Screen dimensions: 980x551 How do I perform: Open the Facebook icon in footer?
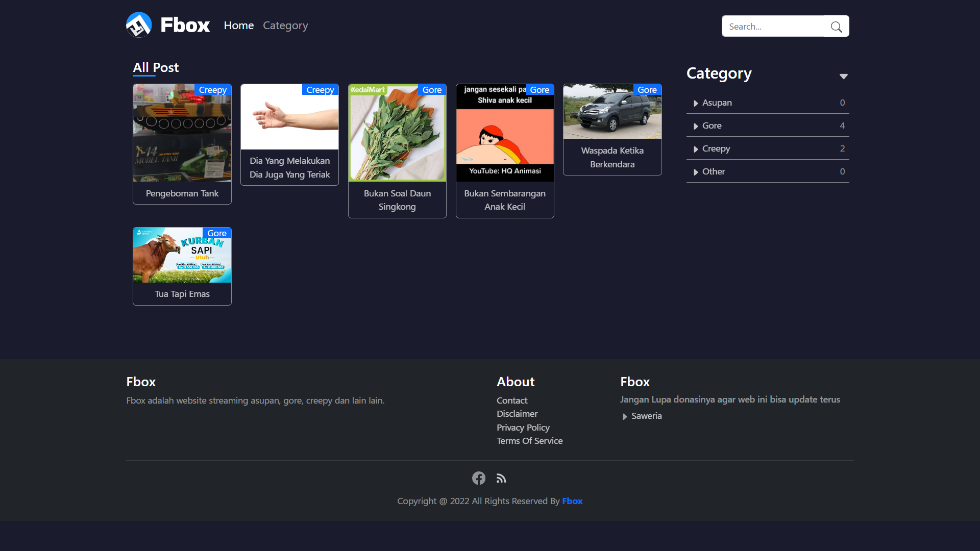[479, 478]
